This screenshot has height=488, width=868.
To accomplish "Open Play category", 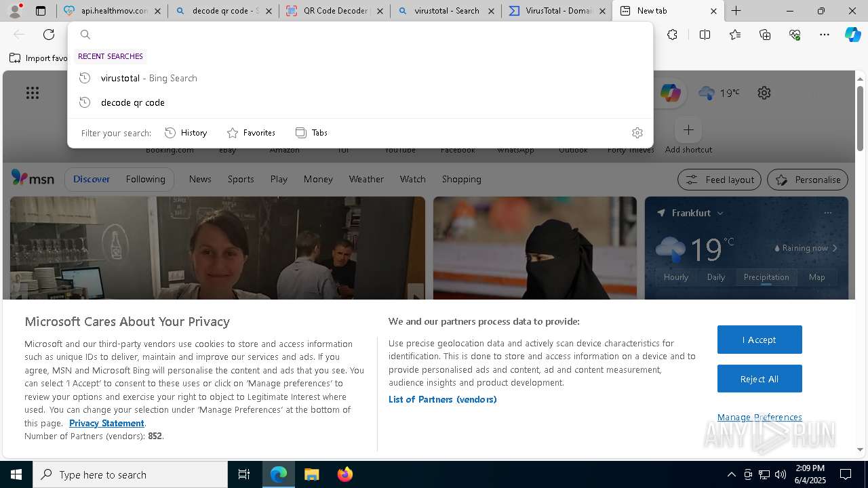I will [279, 179].
